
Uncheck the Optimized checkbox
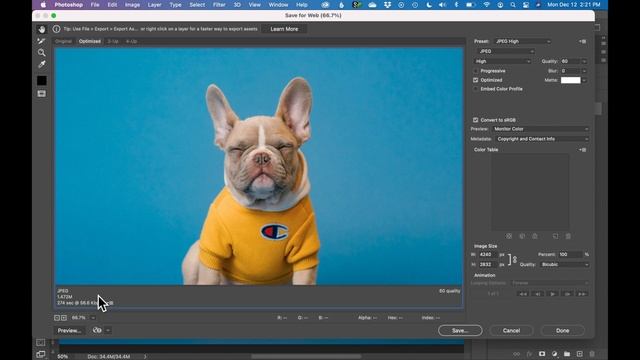(476, 80)
